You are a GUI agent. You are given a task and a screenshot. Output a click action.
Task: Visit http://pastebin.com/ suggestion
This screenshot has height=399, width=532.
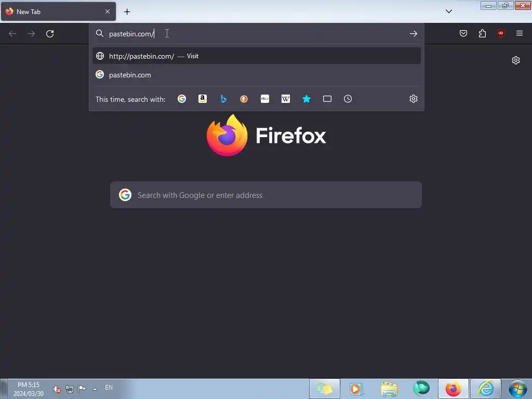(x=257, y=56)
